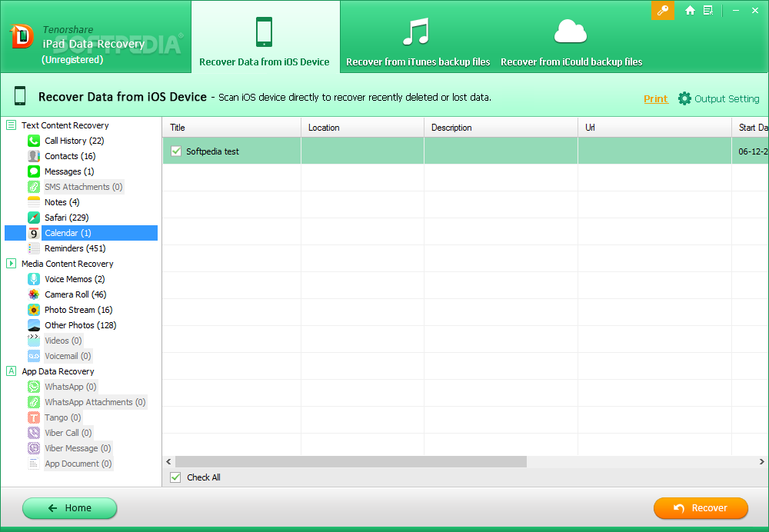Click the Messages speech bubble icon
Screen dimensions: 769x532
(34, 171)
